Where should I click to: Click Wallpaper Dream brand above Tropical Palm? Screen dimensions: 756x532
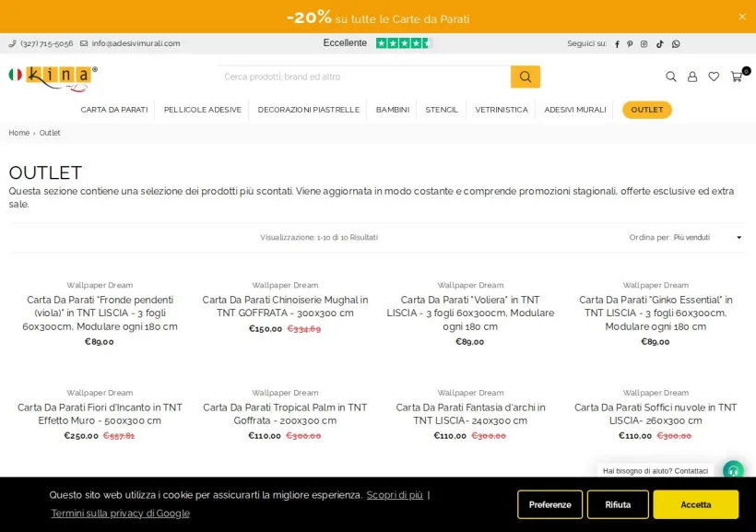click(x=285, y=393)
